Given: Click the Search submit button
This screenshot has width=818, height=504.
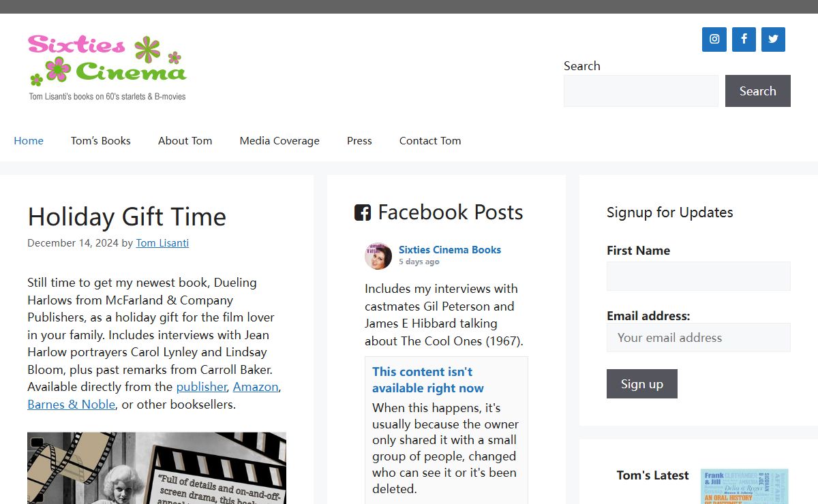Looking at the screenshot, I should (758, 91).
